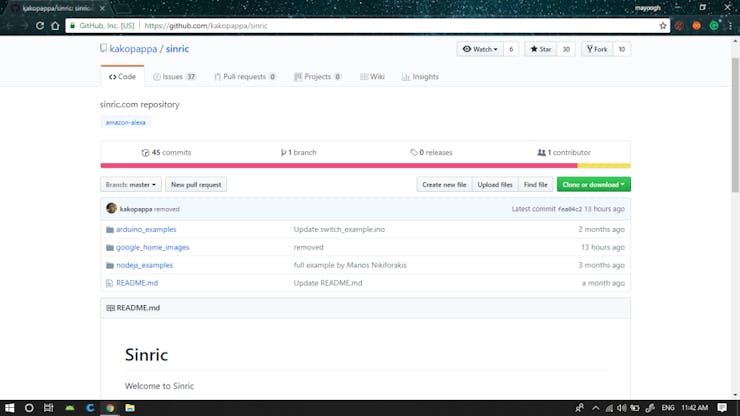Click New pull request button
The height and width of the screenshot is (416, 740).
click(196, 185)
